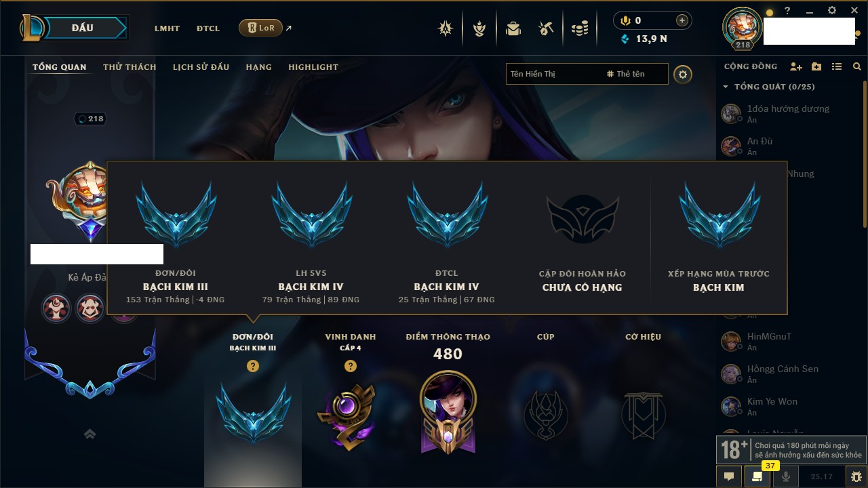Open the profile settings gear icon

click(683, 74)
